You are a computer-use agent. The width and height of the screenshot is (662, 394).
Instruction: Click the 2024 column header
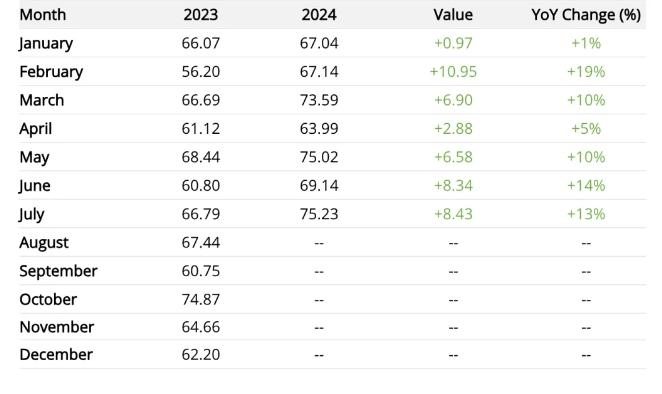[319, 15]
